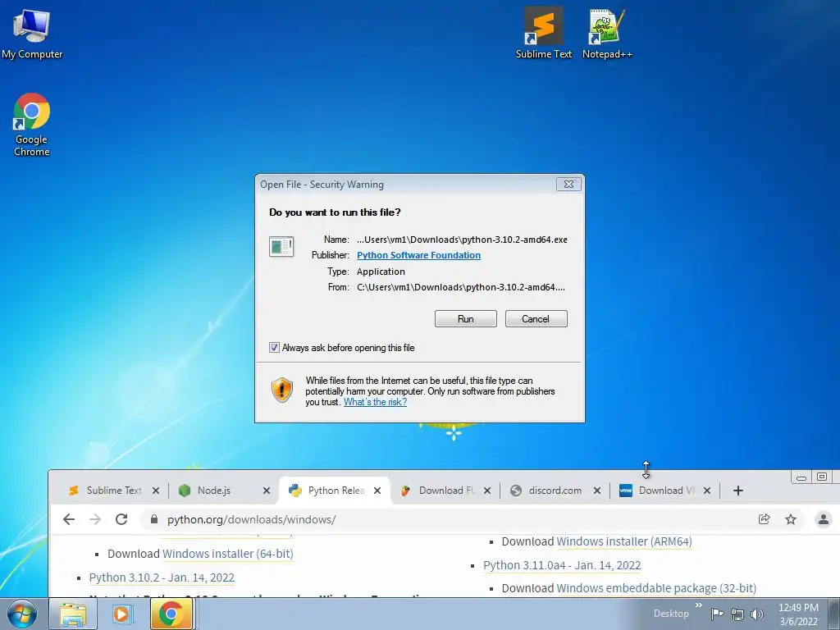Close the Sublime Text tab

(x=155, y=491)
